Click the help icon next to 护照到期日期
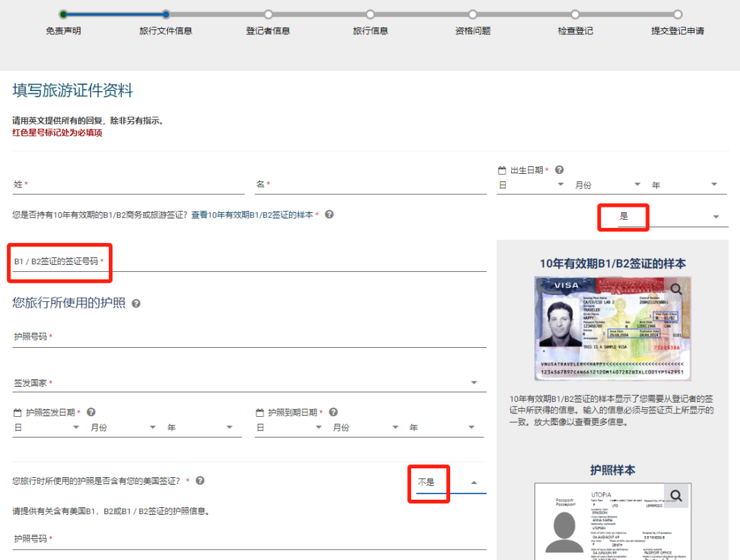Screen dimensions: 740x560 coord(334,411)
